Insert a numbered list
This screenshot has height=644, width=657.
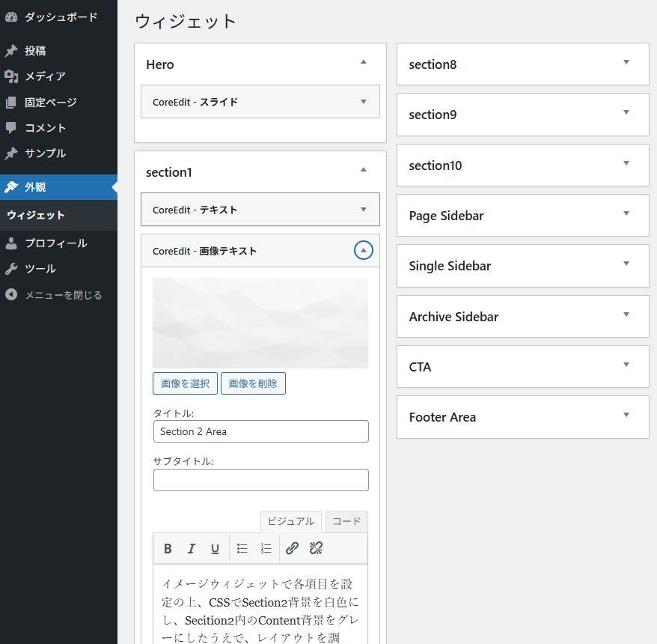point(266,549)
